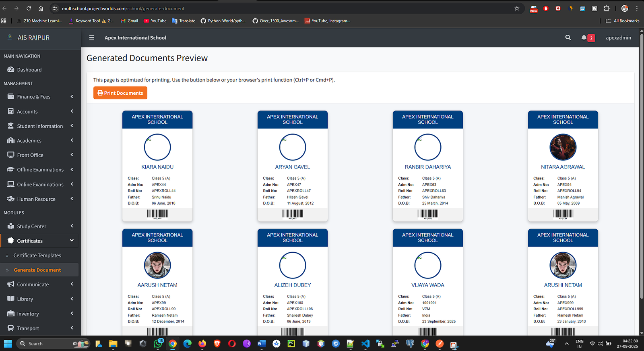Click the Communicate megaphone icon
The width and height of the screenshot is (644, 351).
click(x=11, y=285)
